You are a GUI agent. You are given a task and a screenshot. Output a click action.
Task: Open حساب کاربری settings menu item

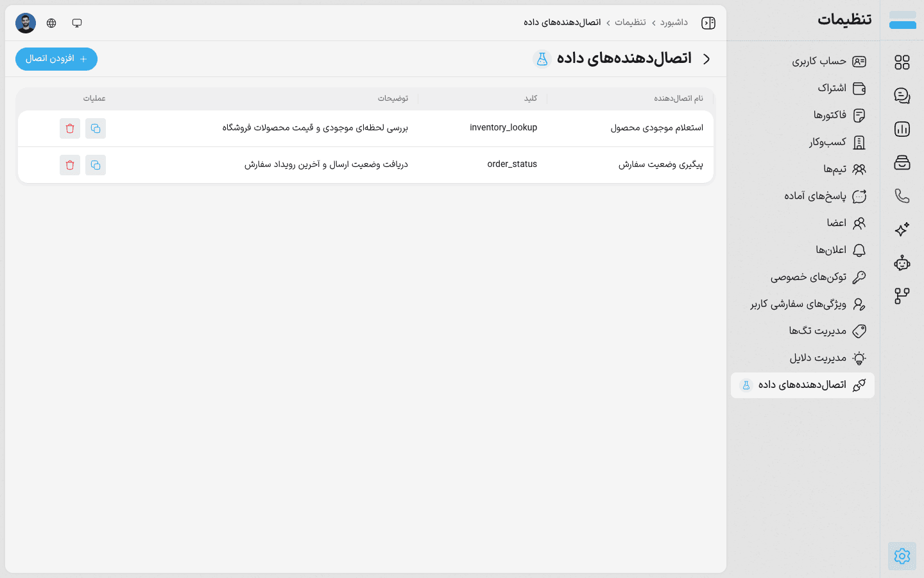tap(803, 61)
